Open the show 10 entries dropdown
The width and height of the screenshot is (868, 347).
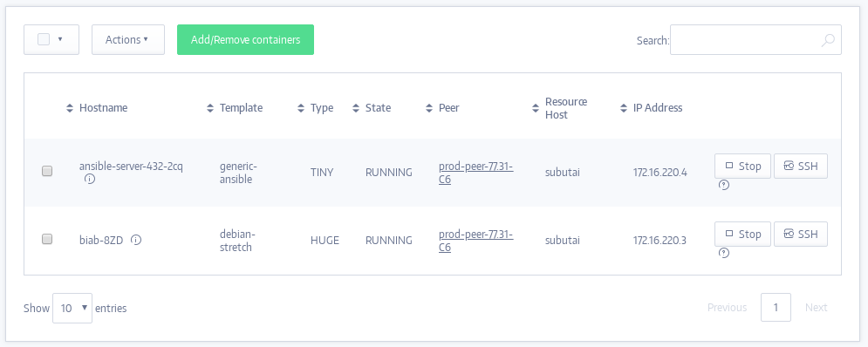tap(72, 308)
